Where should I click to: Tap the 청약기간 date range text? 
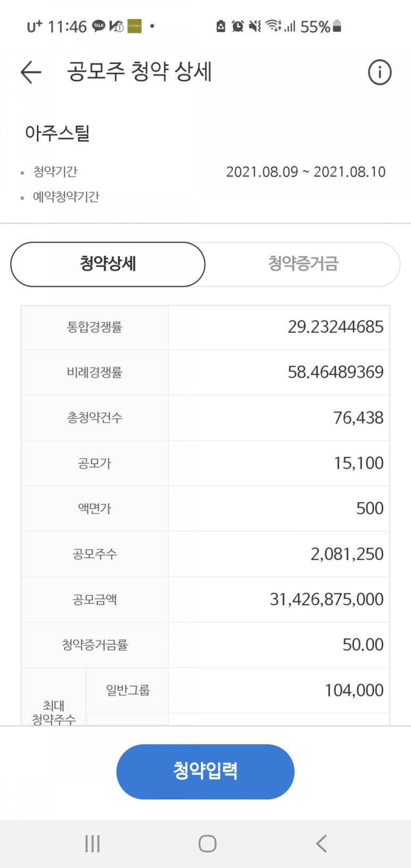click(306, 172)
